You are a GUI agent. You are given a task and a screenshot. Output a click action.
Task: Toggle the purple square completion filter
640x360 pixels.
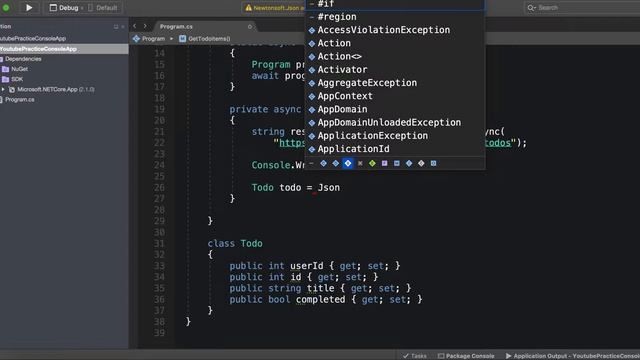click(384, 163)
